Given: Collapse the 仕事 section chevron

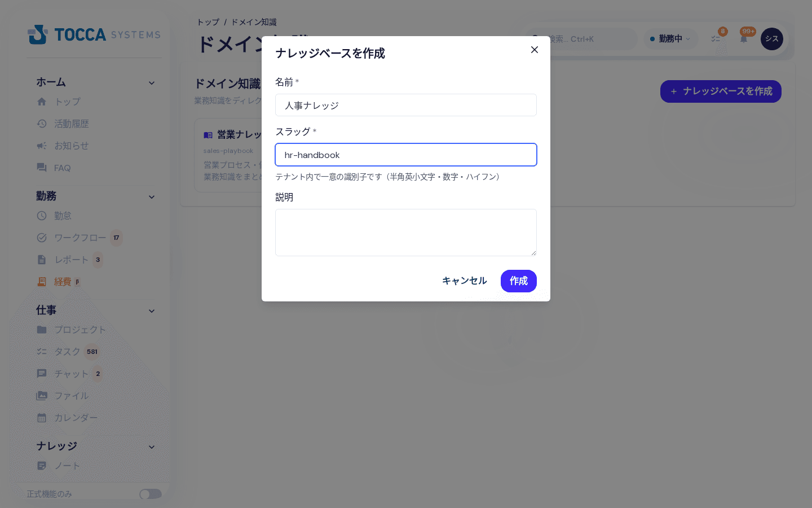Looking at the screenshot, I should [x=152, y=311].
